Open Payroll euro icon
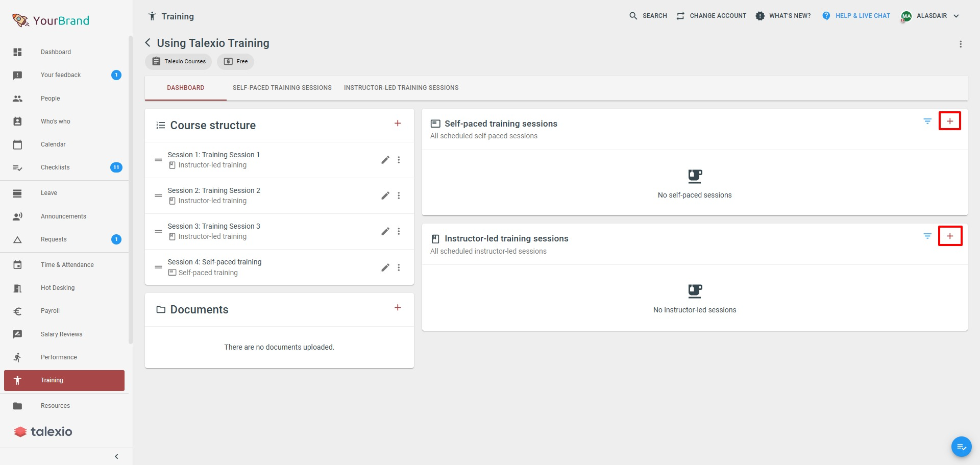 pos(17,311)
